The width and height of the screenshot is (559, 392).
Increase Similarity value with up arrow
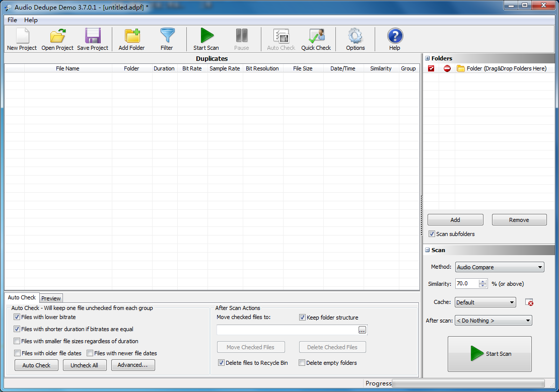pyautogui.click(x=483, y=281)
